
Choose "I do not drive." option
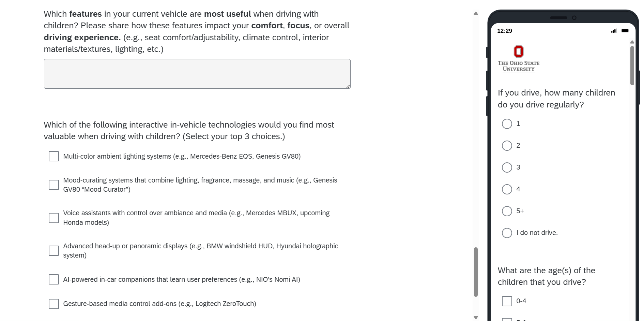tap(507, 233)
